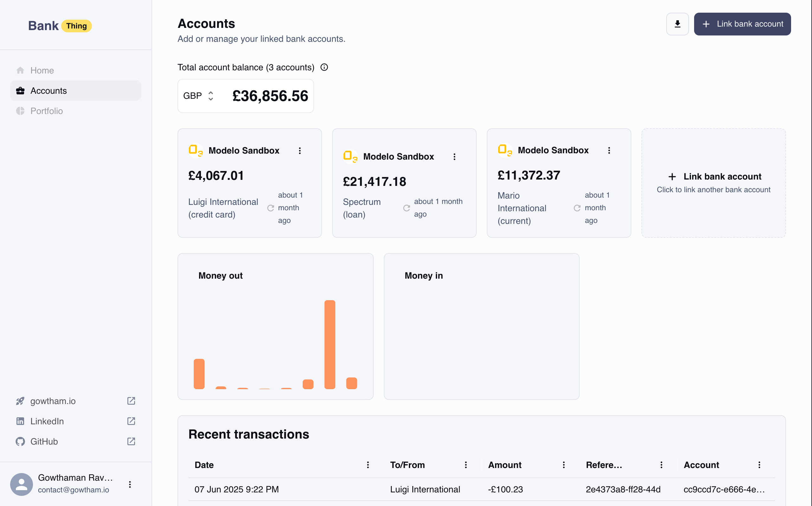Viewport: 812px width, 506px height.
Task: Open the Date column menu
Action: point(367,465)
